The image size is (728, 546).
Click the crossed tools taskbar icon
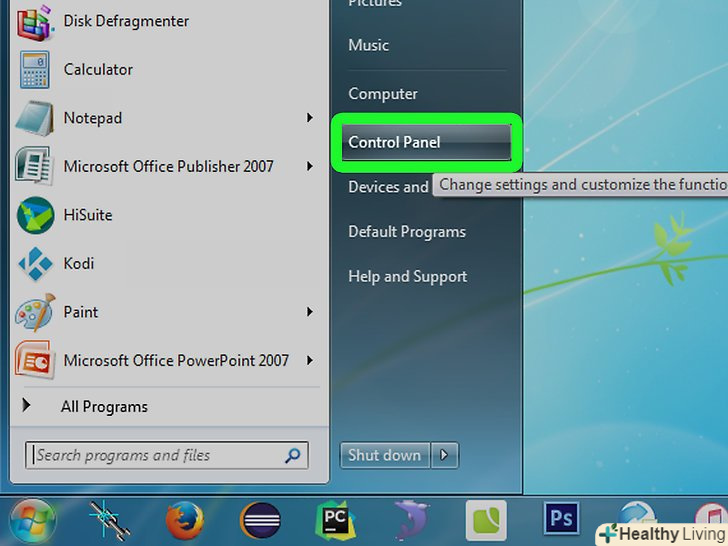point(109,520)
